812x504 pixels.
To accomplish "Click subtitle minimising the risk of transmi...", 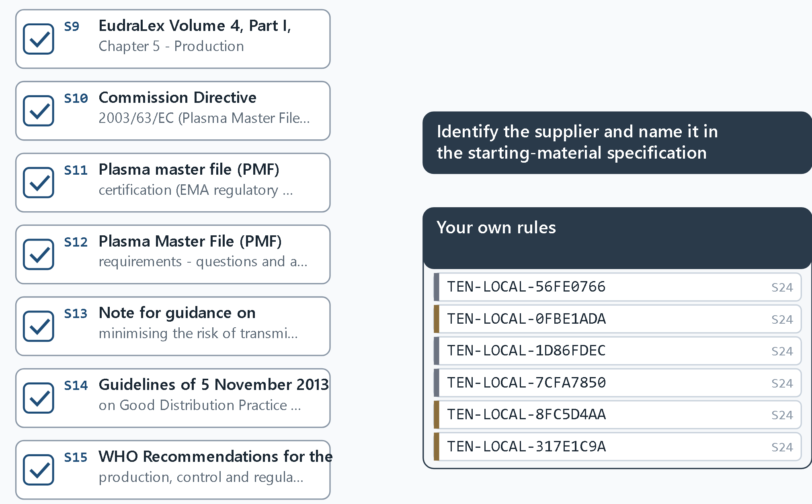I will (x=198, y=333).
